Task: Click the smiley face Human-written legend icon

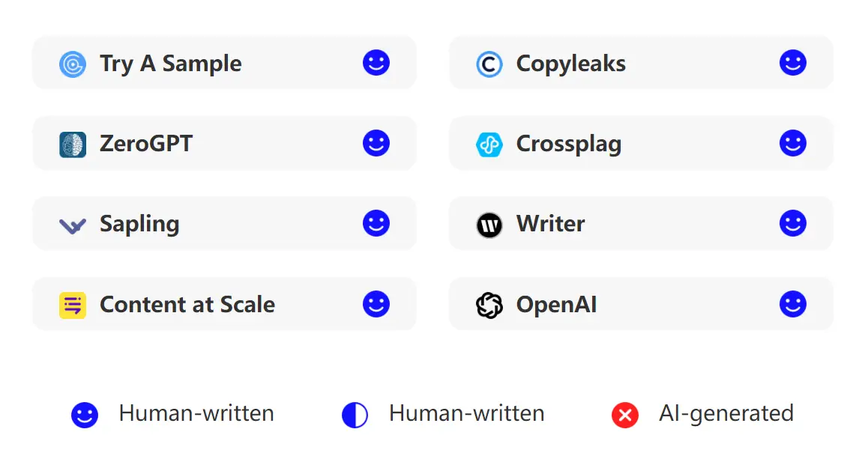Action: [85, 415]
